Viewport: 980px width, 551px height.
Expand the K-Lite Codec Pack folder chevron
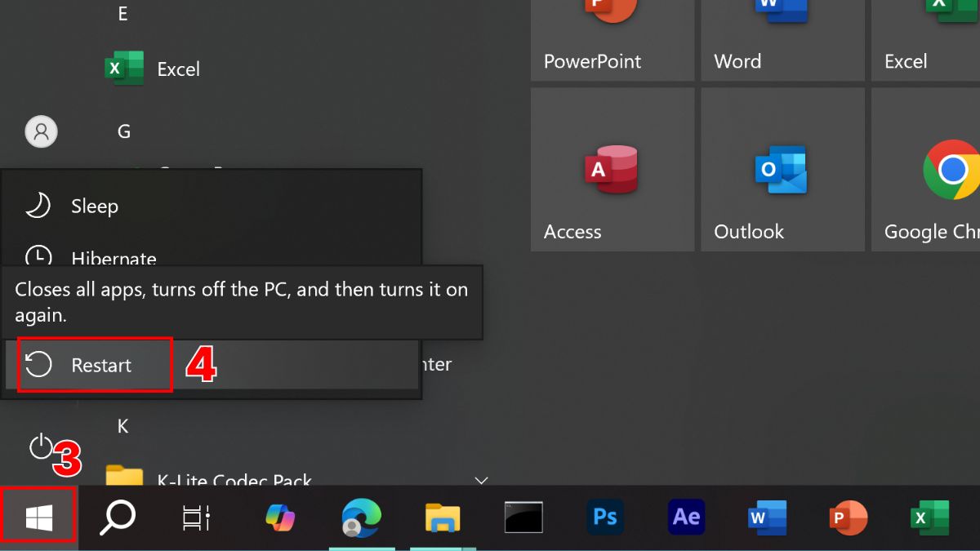tap(481, 480)
